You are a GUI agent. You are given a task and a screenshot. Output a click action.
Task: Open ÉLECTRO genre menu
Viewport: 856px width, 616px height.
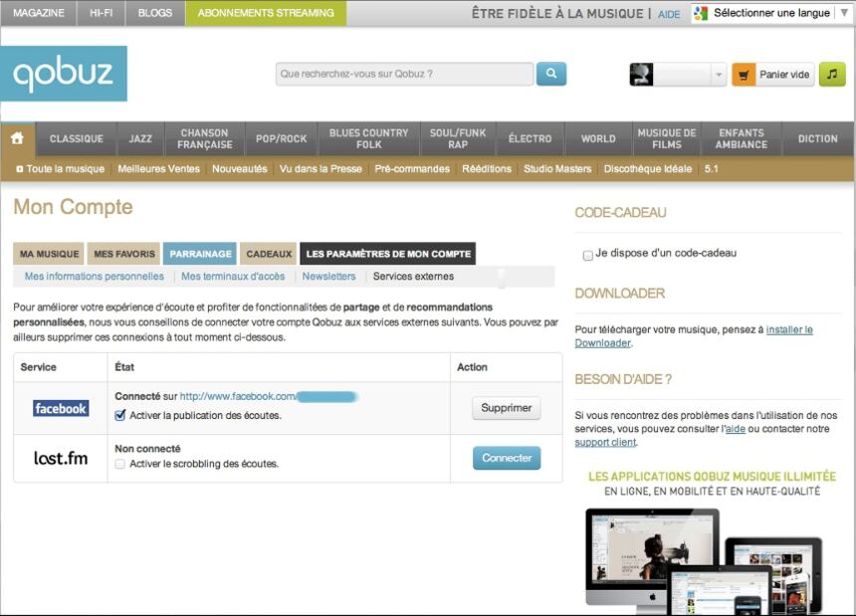coord(530,138)
